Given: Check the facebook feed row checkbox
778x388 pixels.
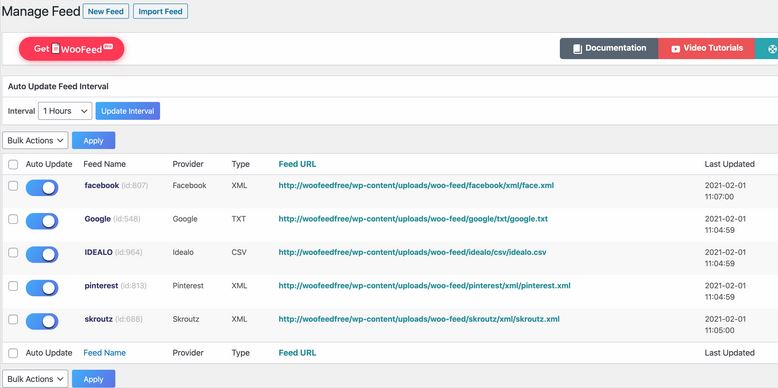Looking at the screenshot, I should click(x=13, y=186).
